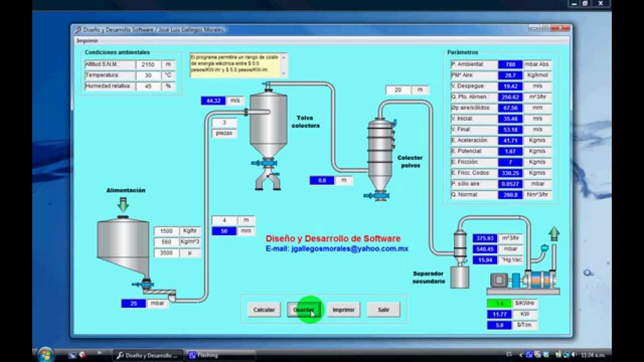
Task: Click the vacuum pump and motor graphic
Action: 523,282
